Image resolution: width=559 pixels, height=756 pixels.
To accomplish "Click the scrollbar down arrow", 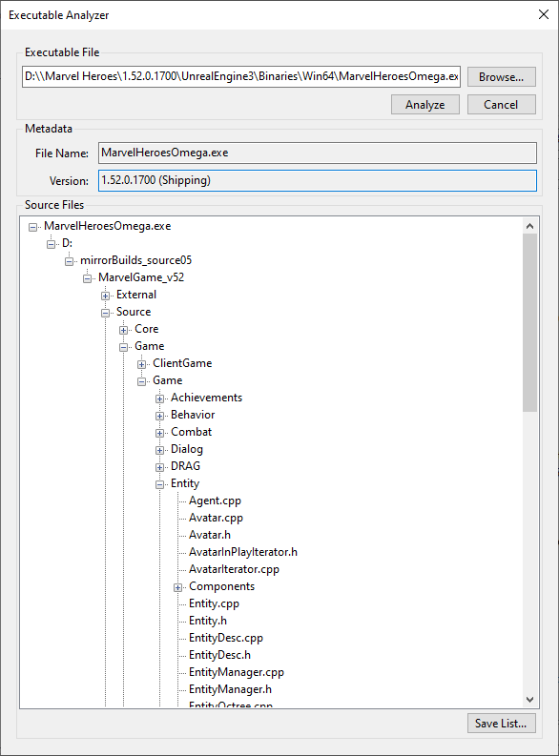I will click(529, 700).
